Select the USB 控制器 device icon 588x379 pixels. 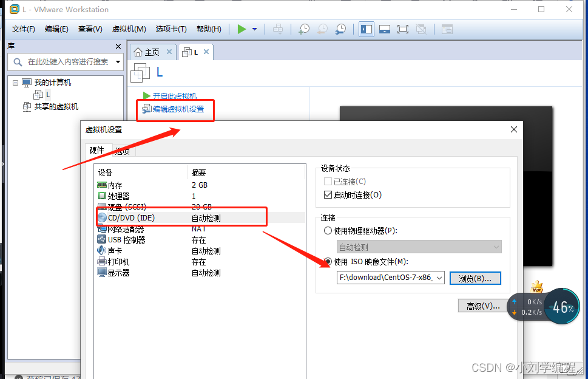tap(101, 239)
